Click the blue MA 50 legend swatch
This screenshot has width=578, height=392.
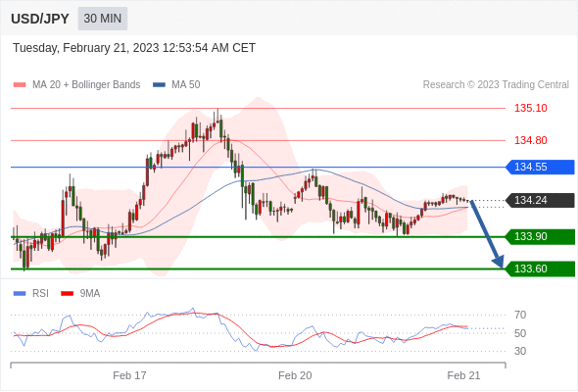tap(159, 85)
